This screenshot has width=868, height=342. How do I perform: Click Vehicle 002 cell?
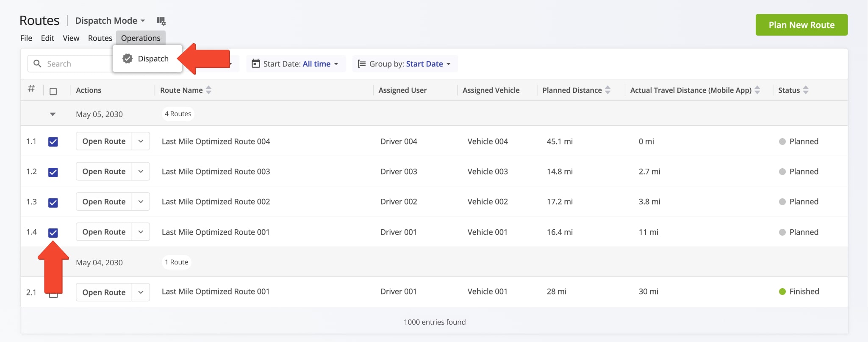tap(488, 202)
